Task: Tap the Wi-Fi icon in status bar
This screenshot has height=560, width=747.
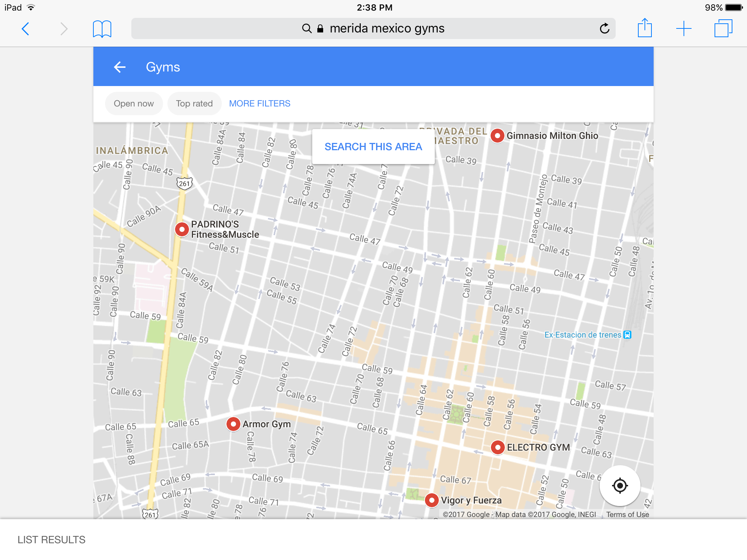Action: tap(31, 7)
